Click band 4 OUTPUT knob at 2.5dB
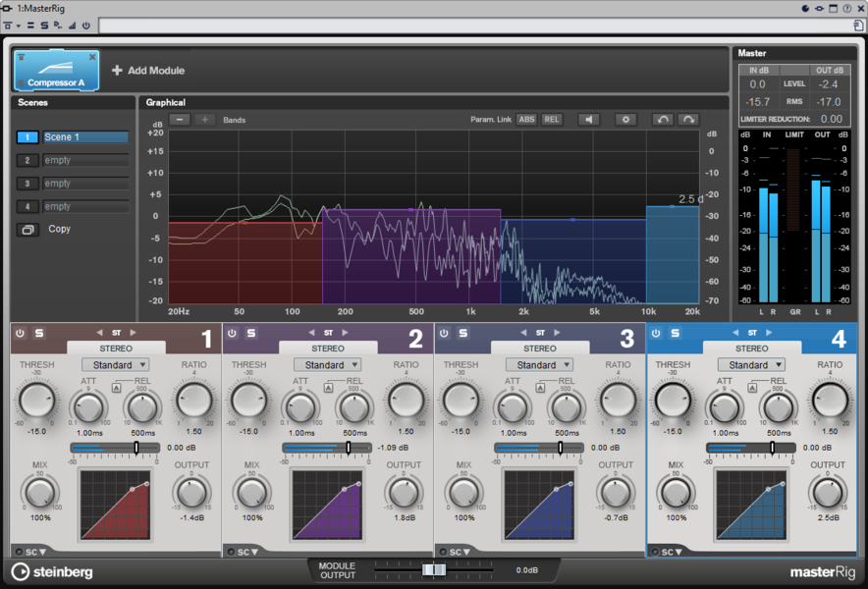 pos(828,492)
